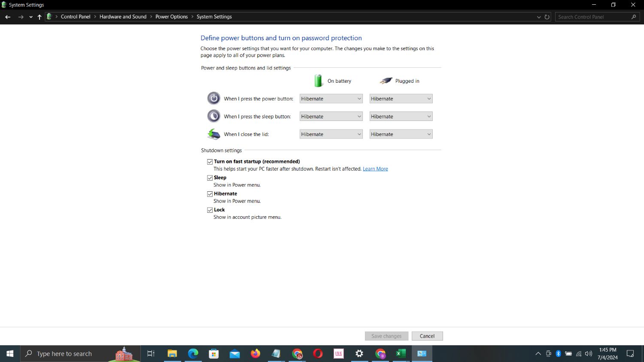Click the battery tray icon

tap(568, 353)
